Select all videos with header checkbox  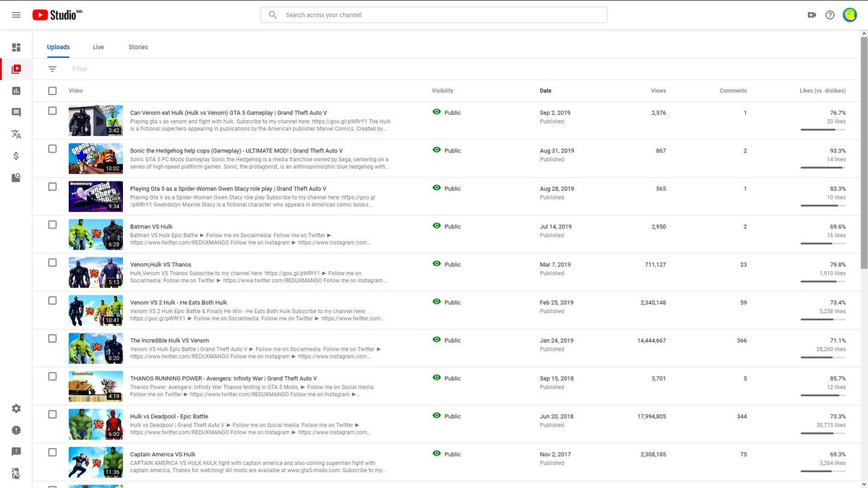pyautogui.click(x=52, y=91)
